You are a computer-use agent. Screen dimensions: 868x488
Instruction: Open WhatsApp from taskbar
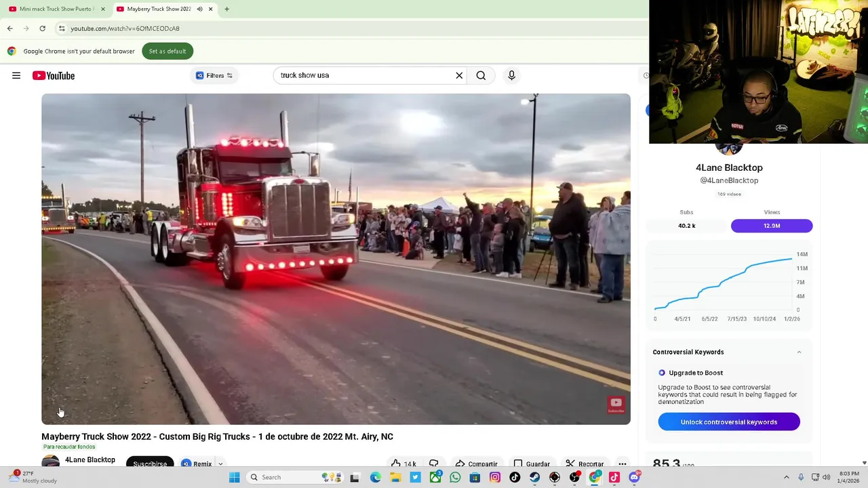(x=455, y=477)
